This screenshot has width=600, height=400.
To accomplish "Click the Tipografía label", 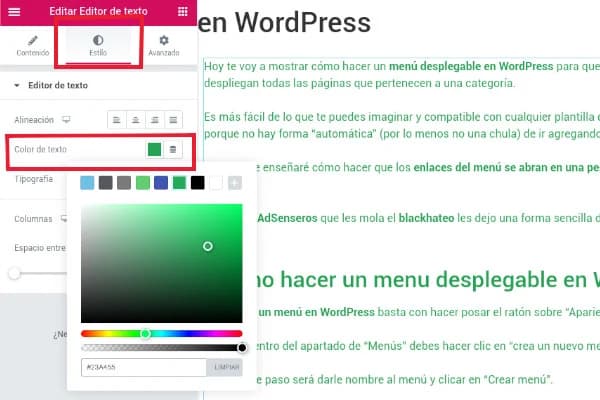I will click(34, 179).
